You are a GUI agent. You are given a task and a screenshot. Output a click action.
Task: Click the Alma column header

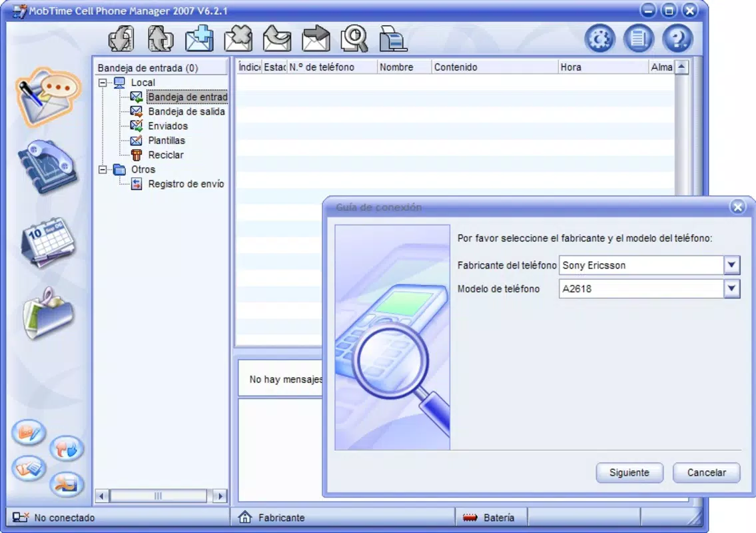click(661, 67)
